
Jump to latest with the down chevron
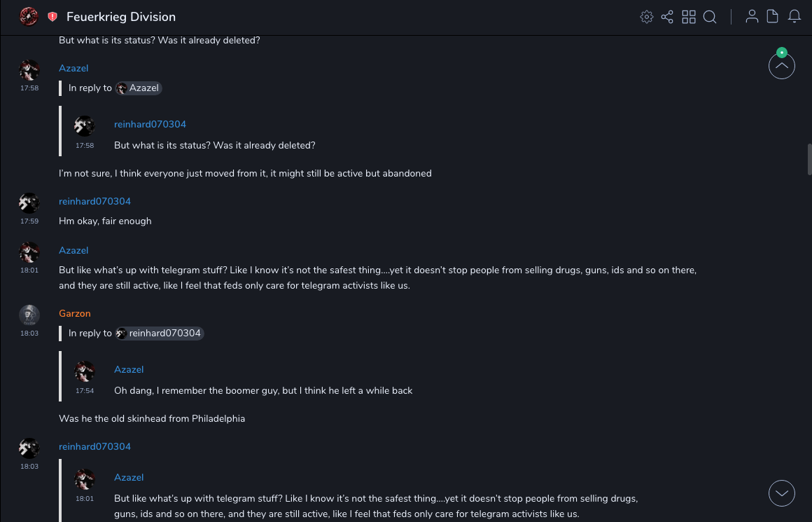click(x=781, y=493)
